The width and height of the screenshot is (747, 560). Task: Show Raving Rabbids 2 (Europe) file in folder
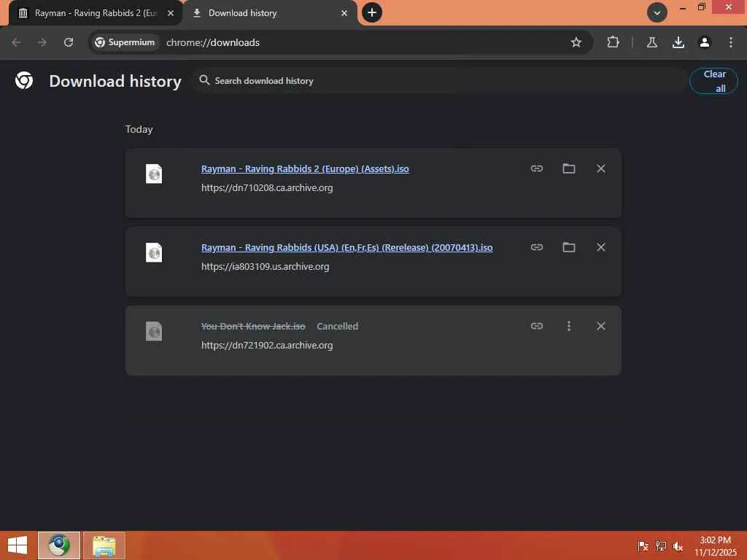tap(568, 168)
